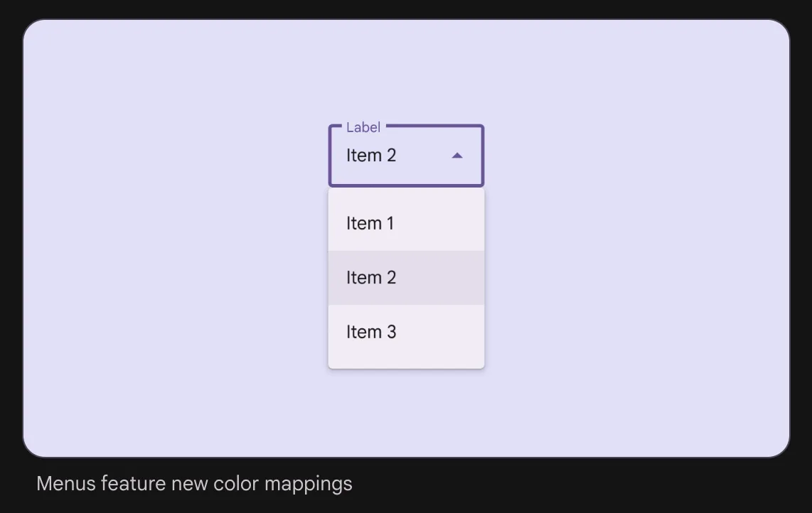Click the floating "Label" text
The image size is (812, 513).
363,127
